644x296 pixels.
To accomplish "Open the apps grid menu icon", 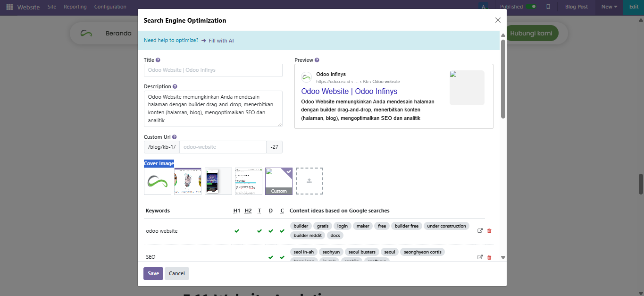I will click(x=9, y=7).
